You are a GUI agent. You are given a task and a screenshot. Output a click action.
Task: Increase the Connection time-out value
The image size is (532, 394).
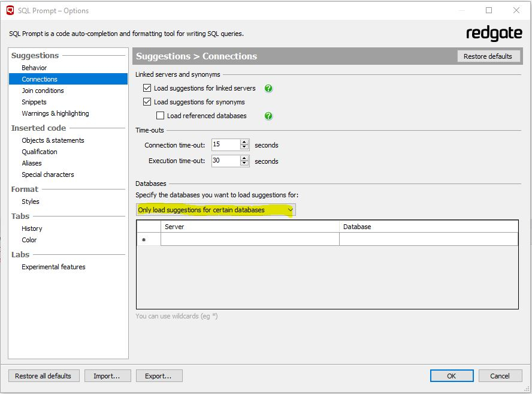[x=244, y=142]
